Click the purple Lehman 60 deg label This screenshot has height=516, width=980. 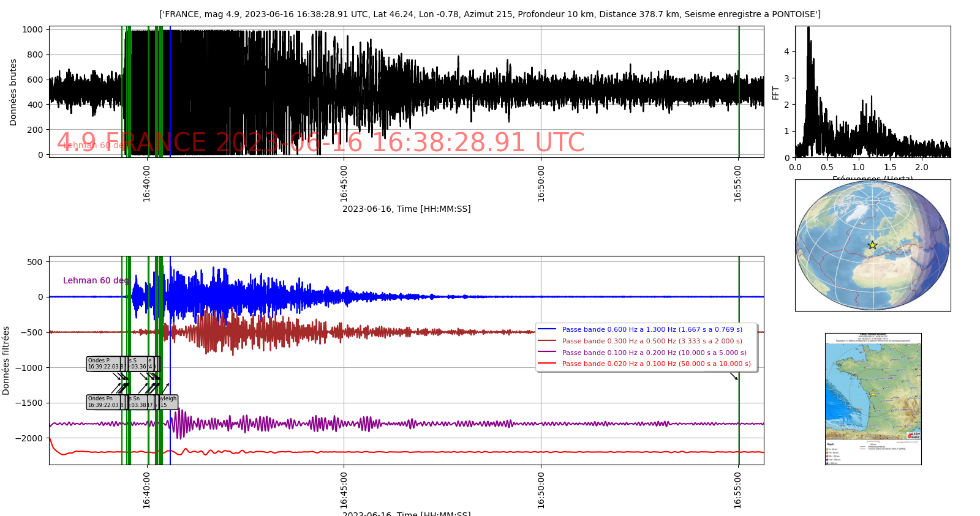(96, 280)
